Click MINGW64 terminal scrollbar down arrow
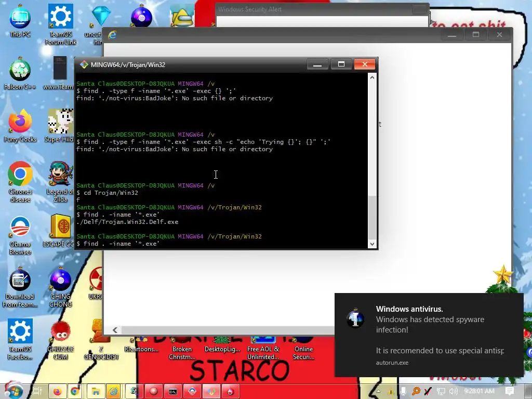The image size is (532, 399). (x=372, y=244)
